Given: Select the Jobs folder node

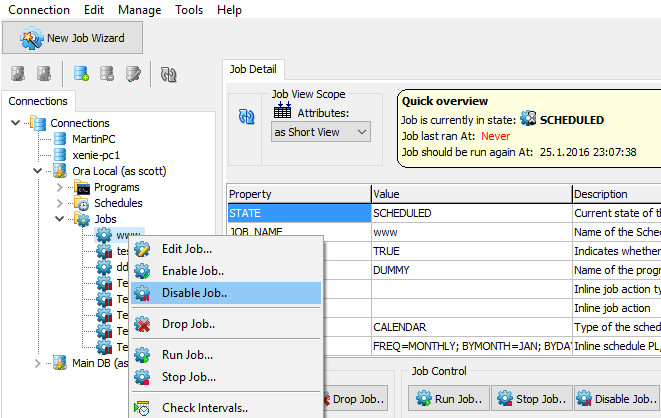Looking at the screenshot, I should (105, 219).
